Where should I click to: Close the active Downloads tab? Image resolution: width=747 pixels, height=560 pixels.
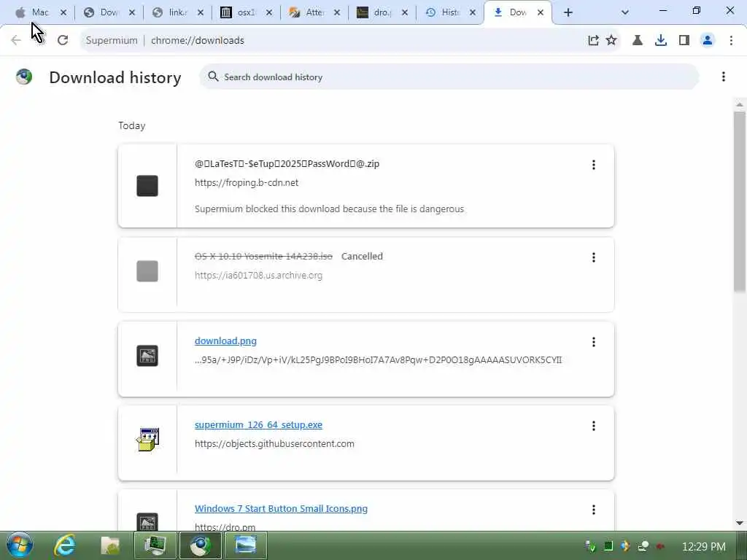click(541, 13)
